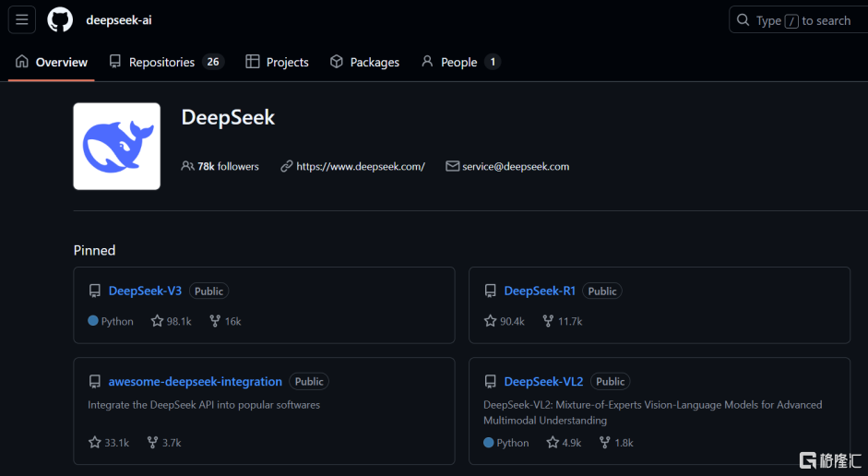Click the DeepSeek whale avatar image
The height and width of the screenshot is (476, 868).
[117, 146]
